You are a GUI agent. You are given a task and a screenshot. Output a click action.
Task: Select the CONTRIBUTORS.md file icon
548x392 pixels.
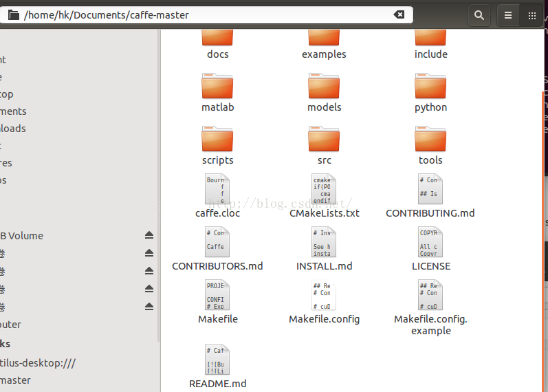pos(217,242)
